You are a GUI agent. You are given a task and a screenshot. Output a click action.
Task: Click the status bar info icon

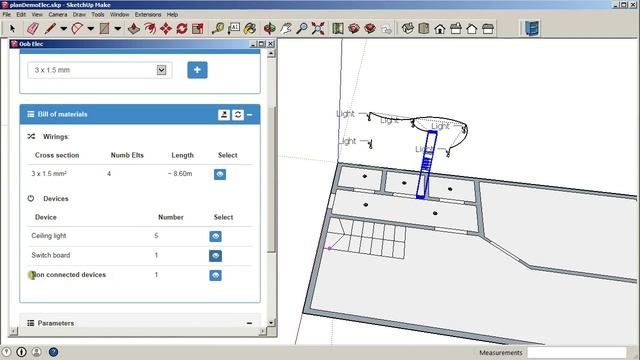click(22, 352)
